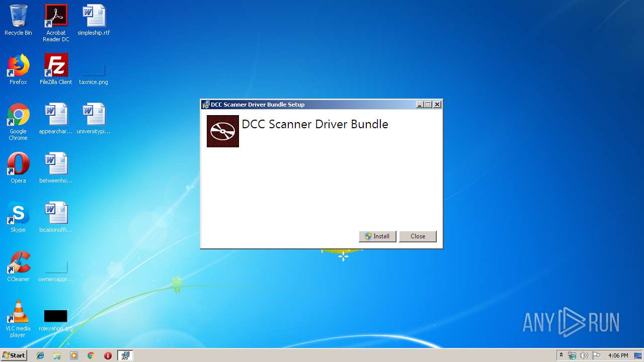Show hidden system tray icons arrow
Viewport: 644px width, 362px height.
[x=561, y=355]
